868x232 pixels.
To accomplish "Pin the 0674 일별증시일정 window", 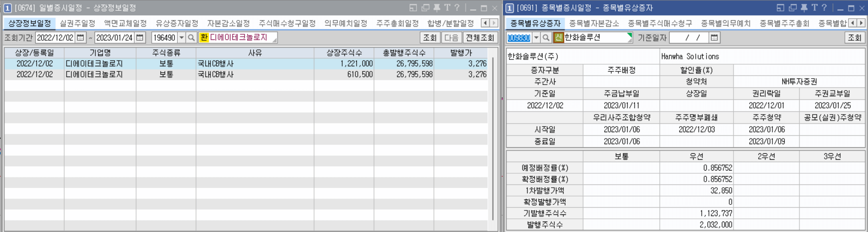I will pos(436,8).
